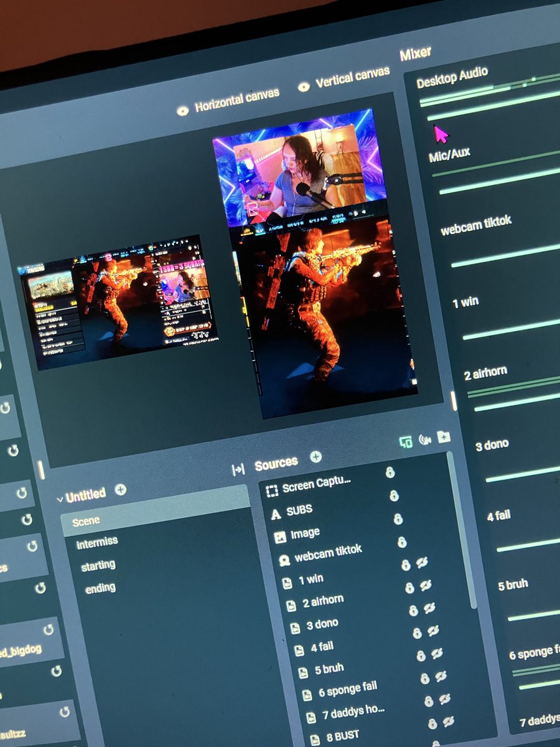Screen dimensions: 560x747
Task: Switch to the ending scene
Action: [100, 588]
